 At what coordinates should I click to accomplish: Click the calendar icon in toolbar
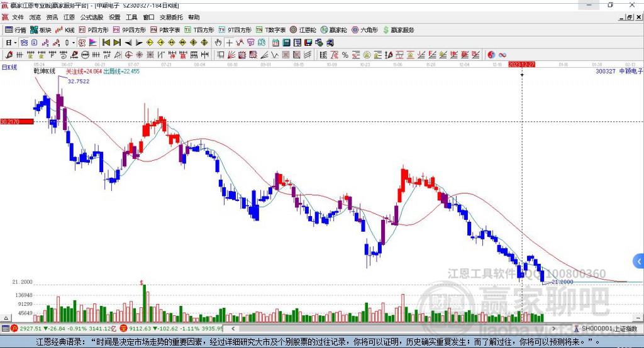[x=275, y=43]
